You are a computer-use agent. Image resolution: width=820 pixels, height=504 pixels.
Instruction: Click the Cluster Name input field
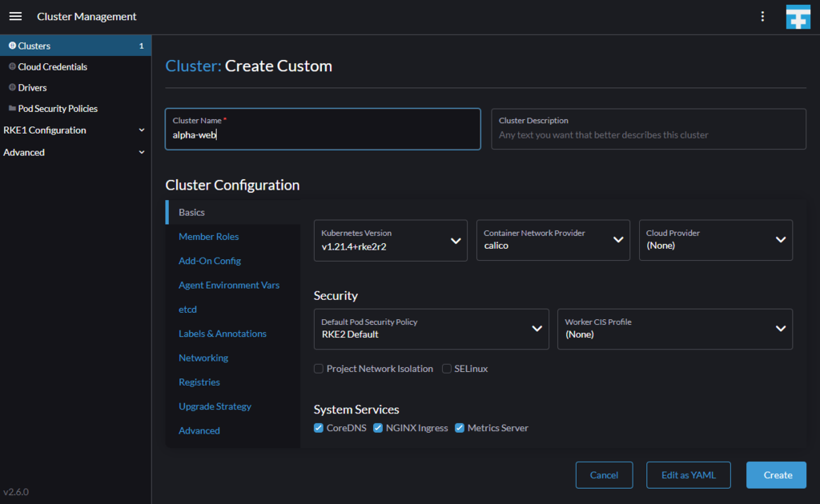323,129
